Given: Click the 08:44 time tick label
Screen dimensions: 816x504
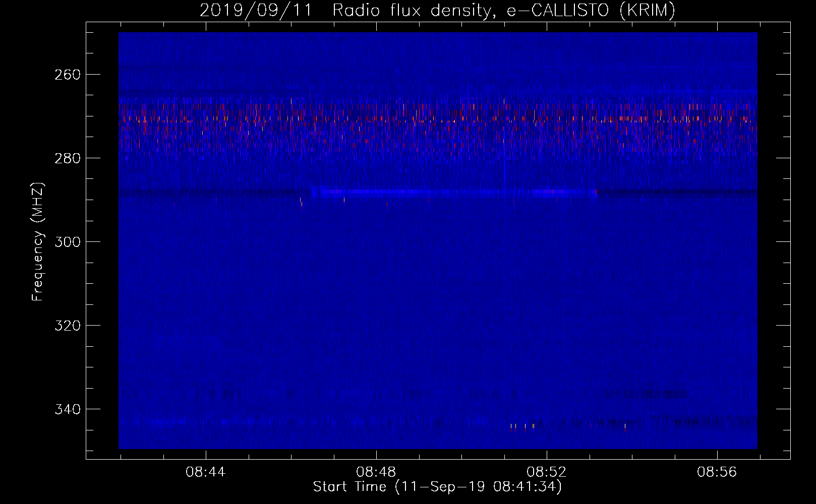Looking at the screenshot, I should click(206, 472).
